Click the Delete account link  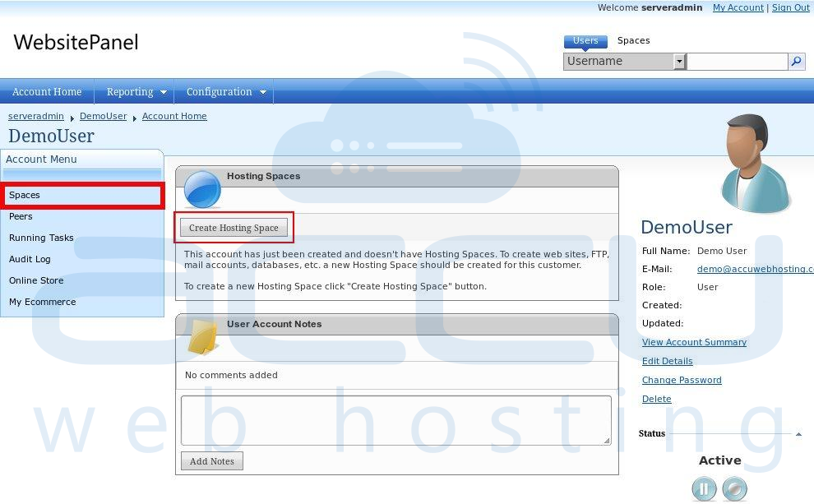(657, 399)
